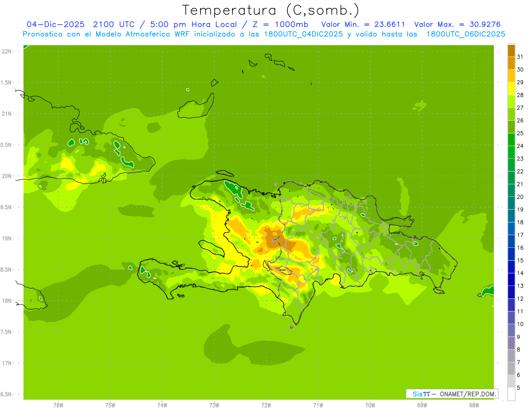Click the colorbar value label '5'
This screenshot has width=532, height=411.
[x=519, y=388]
